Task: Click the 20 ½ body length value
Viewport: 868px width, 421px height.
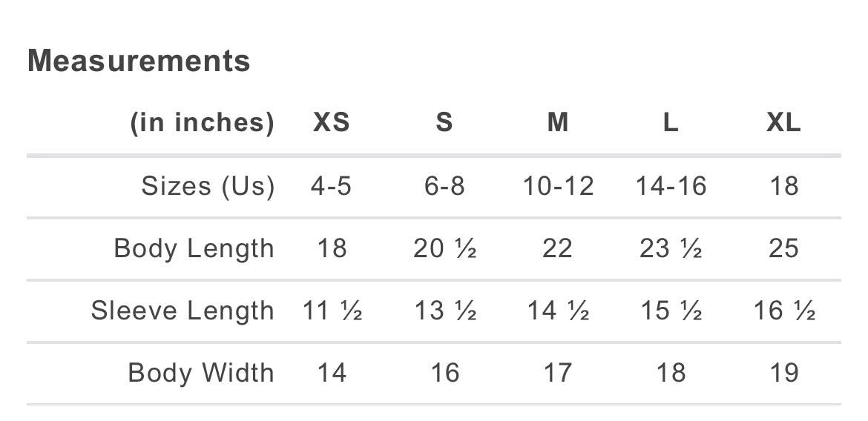Action: click(x=444, y=248)
